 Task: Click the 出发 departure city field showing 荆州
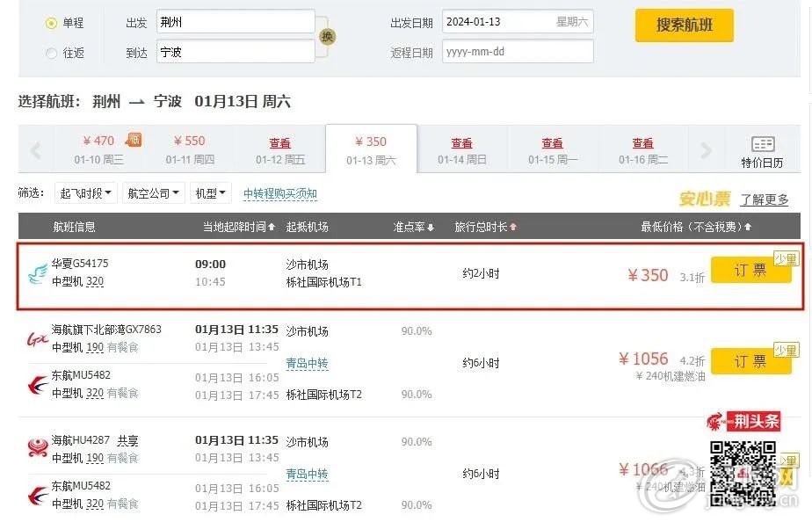point(236,22)
